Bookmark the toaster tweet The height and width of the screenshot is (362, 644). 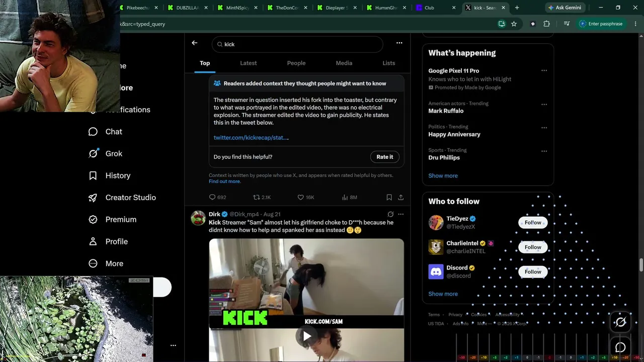tap(389, 198)
